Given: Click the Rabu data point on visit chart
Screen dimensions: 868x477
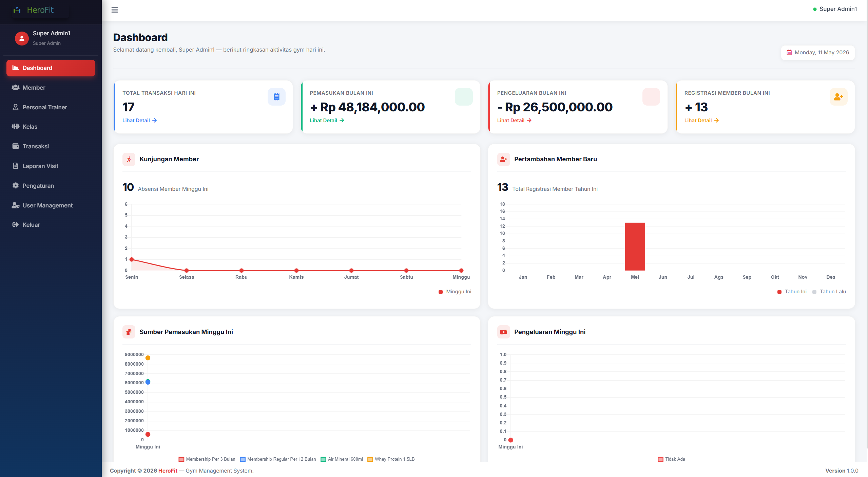Looking at the screenshot, I should (242, 271).
